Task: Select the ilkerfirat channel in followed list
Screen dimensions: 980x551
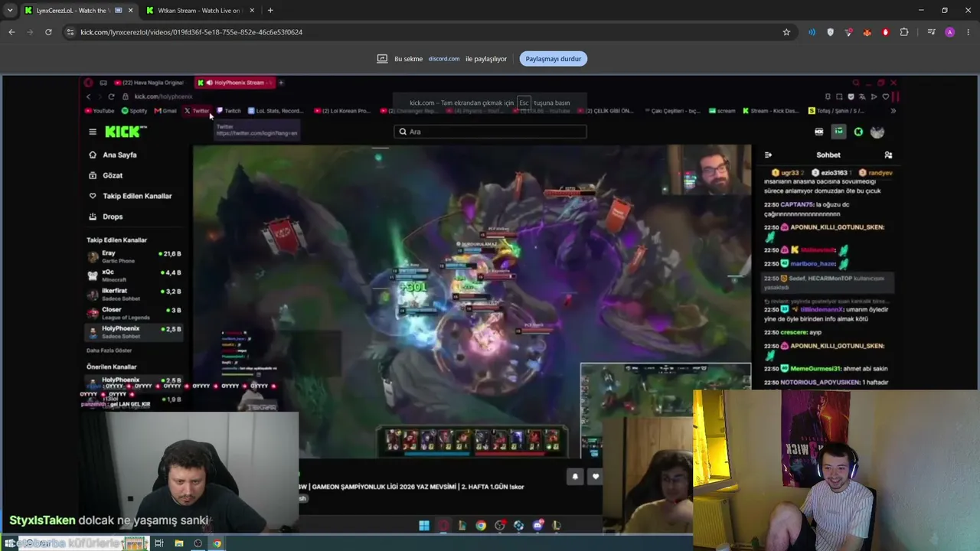Action: coord(134,295)
